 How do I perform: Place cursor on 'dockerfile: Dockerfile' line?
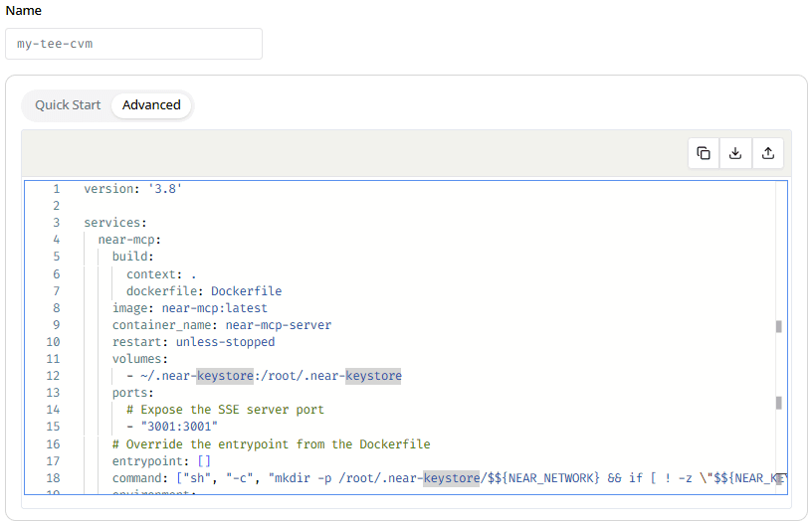[203, 291]
